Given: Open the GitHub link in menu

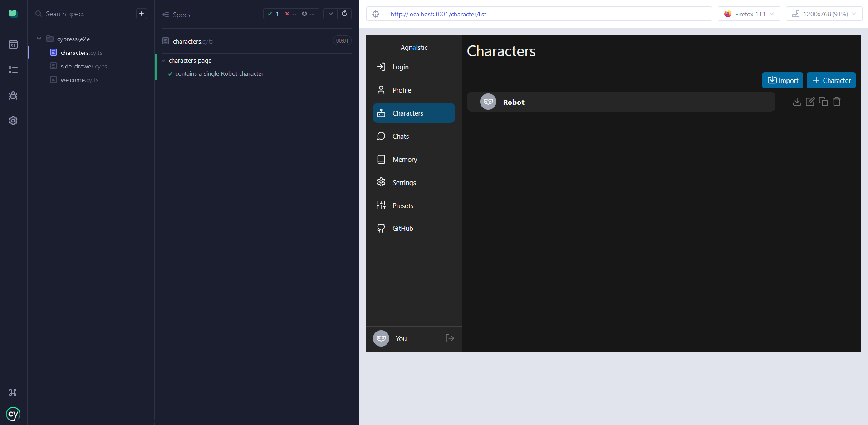Looking at the screenshot, I should pyautogui.click(x=414, y=228).
